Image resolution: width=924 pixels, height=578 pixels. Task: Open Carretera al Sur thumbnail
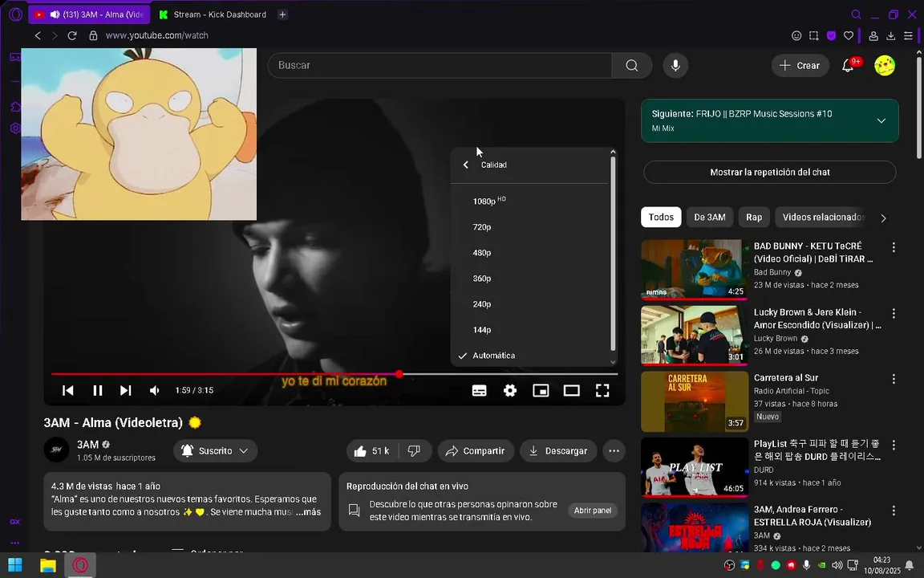[x=694, y=401]
